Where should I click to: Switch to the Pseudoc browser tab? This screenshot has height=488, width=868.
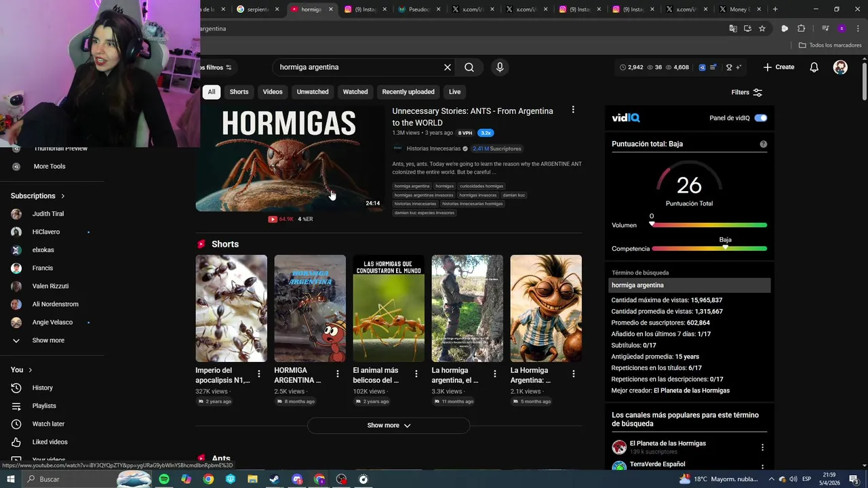click(419, 9)
